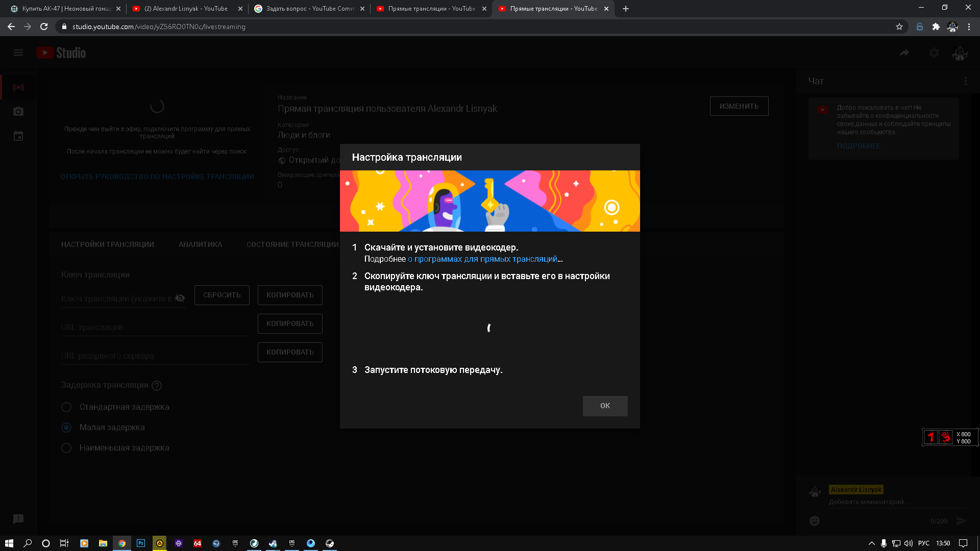Close the Купить АК-47 browser tab
980x551 pixels.
click(x=118, y=9)
